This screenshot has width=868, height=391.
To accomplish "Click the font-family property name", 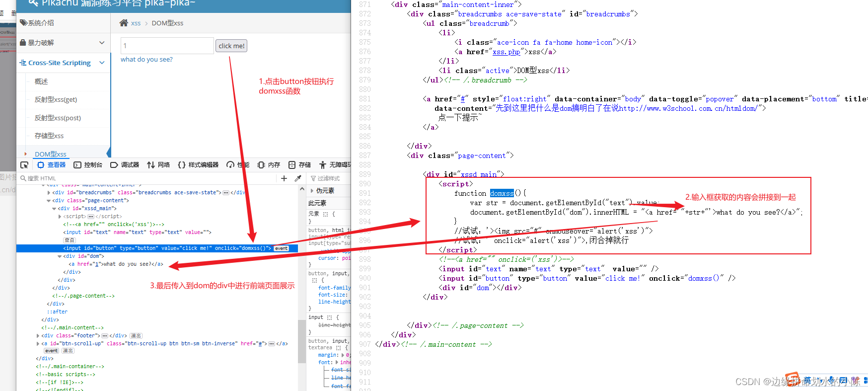I will (334, 288).
